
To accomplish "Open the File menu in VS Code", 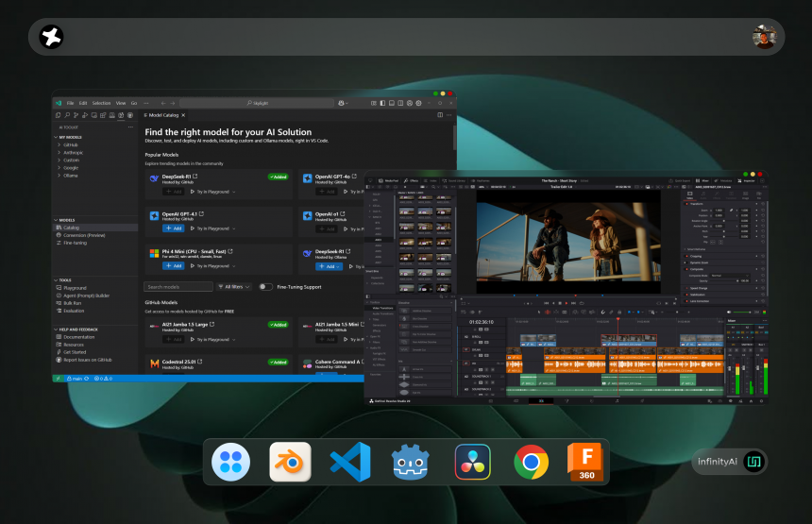I will pos(70,103).
